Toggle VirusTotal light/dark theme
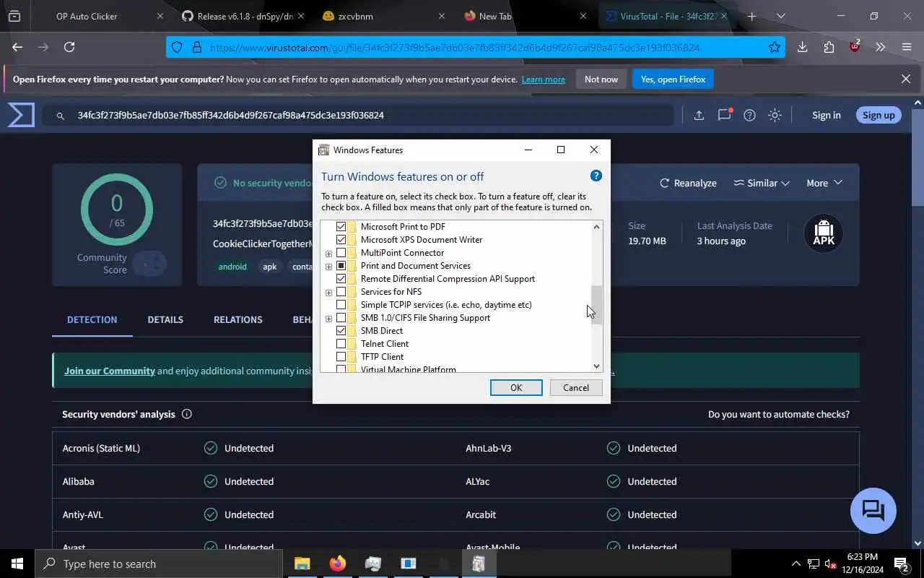924x578 pixels. (775, 115)
